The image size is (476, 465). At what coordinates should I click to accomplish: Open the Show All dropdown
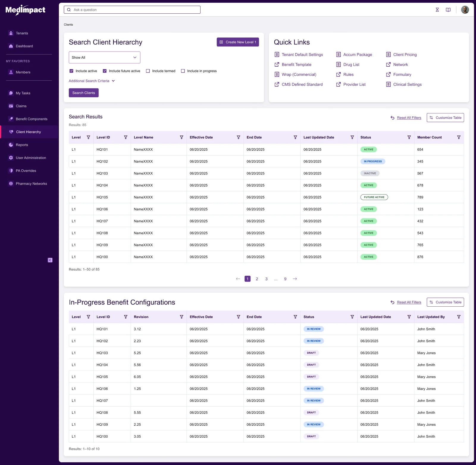[104, 57]
